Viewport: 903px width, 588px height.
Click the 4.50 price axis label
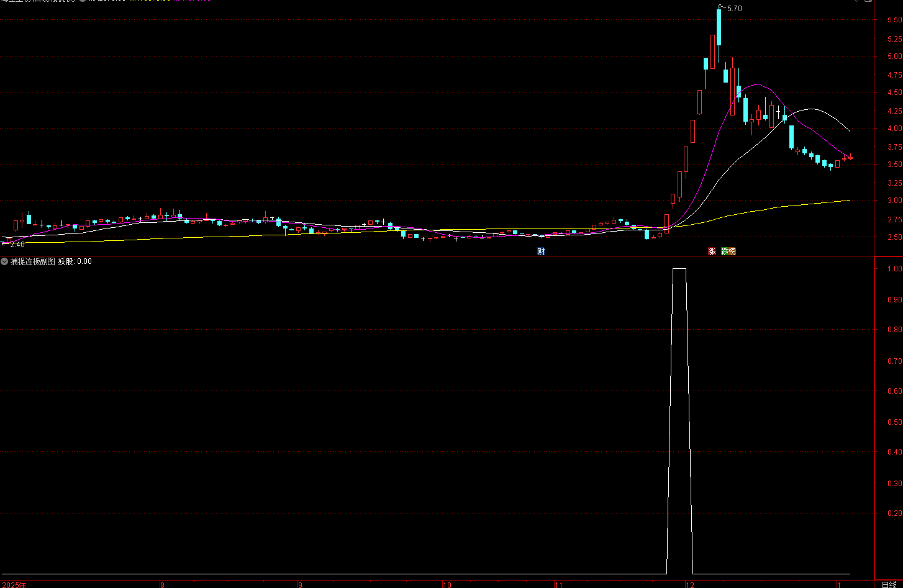click(x=894, y=93)
